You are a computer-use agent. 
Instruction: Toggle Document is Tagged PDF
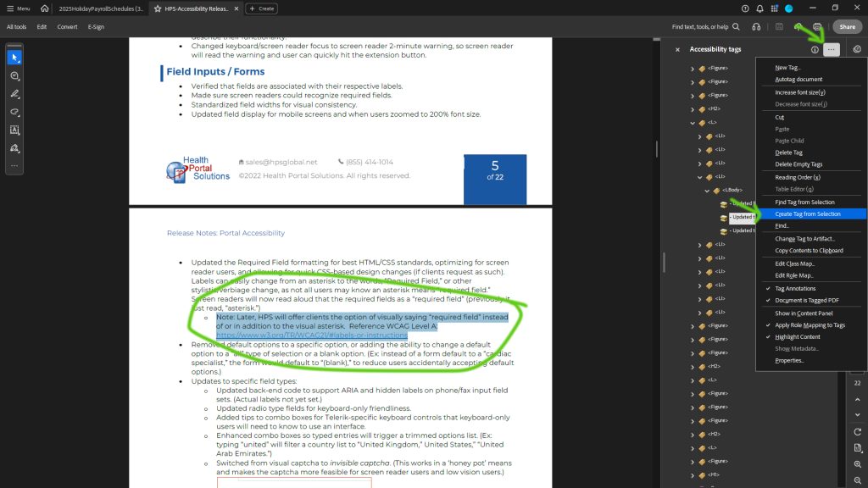(807, 300)
